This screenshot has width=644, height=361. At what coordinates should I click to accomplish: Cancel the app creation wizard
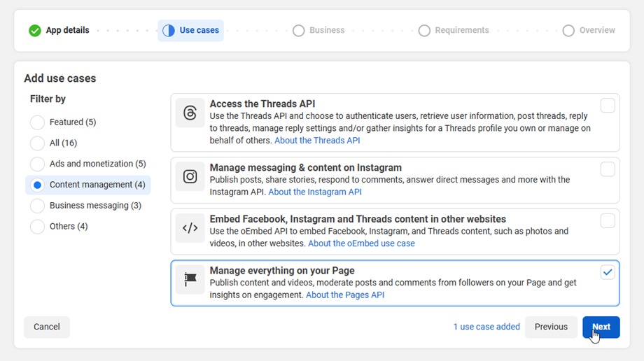[47, 327]
